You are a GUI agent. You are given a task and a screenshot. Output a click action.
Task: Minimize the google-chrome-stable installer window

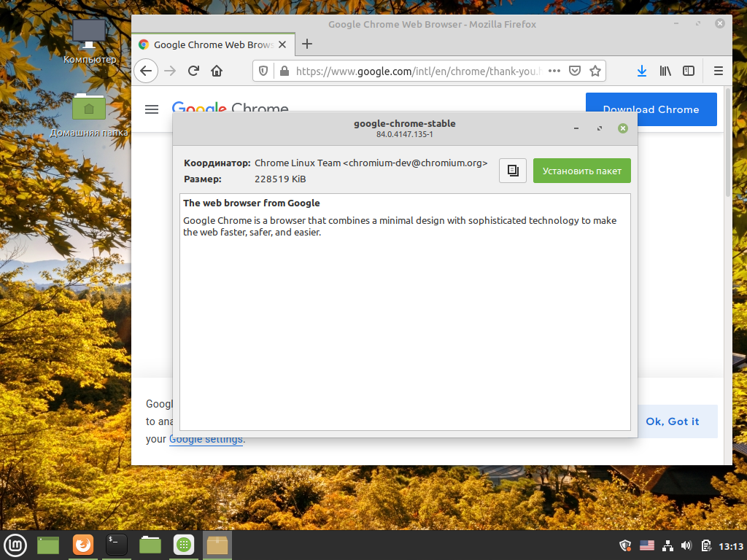[x=576, y=128]
